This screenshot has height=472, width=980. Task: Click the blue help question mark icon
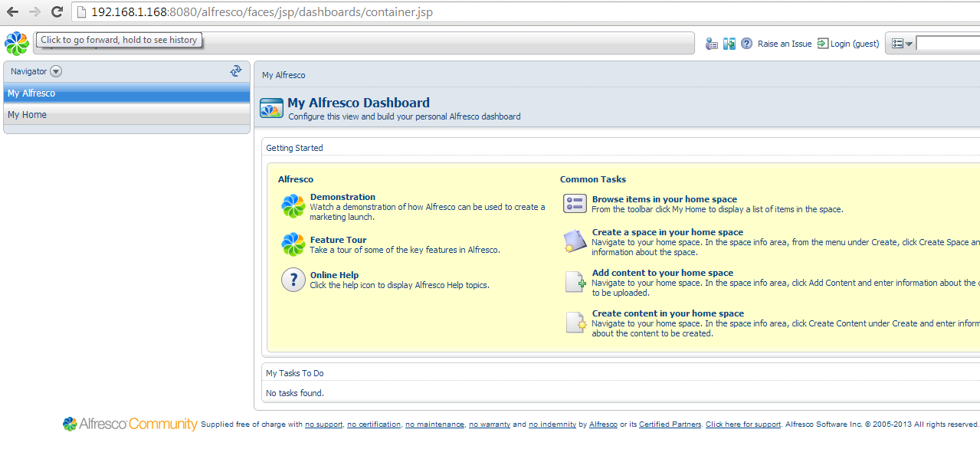coord(746,44)
